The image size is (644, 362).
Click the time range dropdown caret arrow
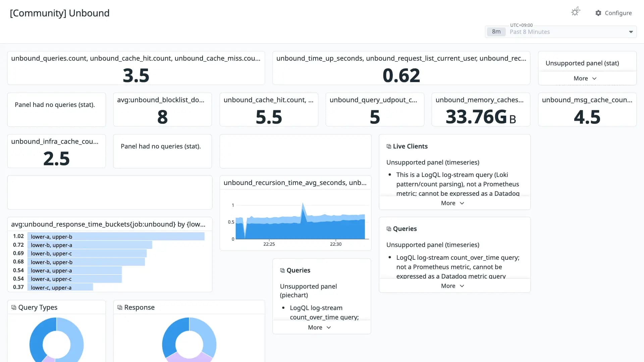pyautogui.click(x=631, y=32)
